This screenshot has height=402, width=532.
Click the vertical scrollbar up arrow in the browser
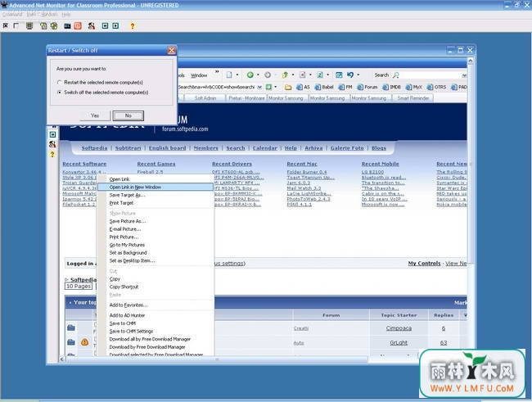pos(471,61)
